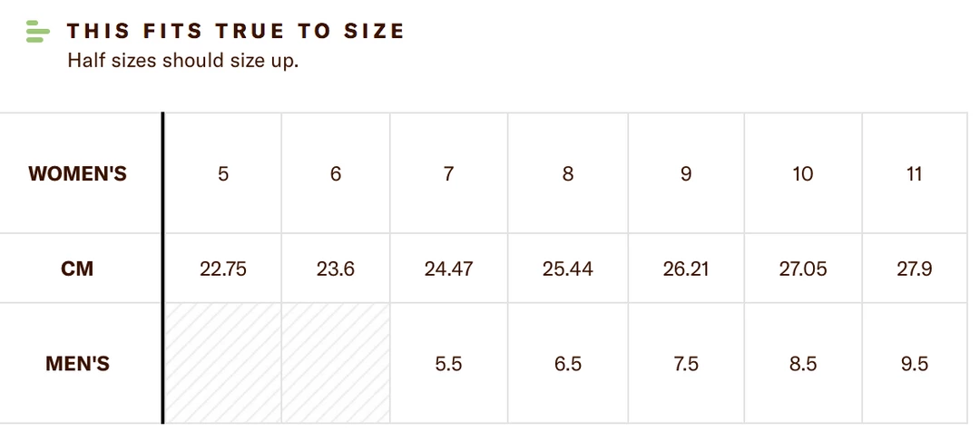The height and width of the screenshot is (441, 980).
Task: Click the MEN'S row header
Action: [78, 364]
